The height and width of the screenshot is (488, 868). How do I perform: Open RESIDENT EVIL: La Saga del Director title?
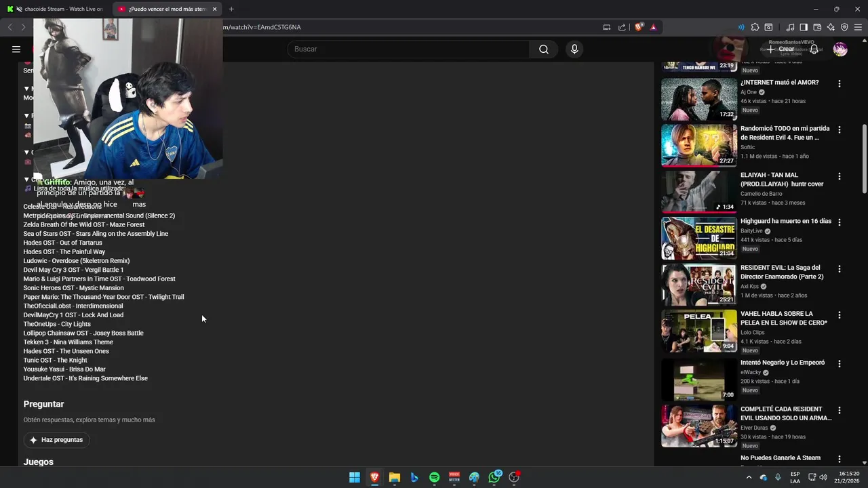[782, 272]
